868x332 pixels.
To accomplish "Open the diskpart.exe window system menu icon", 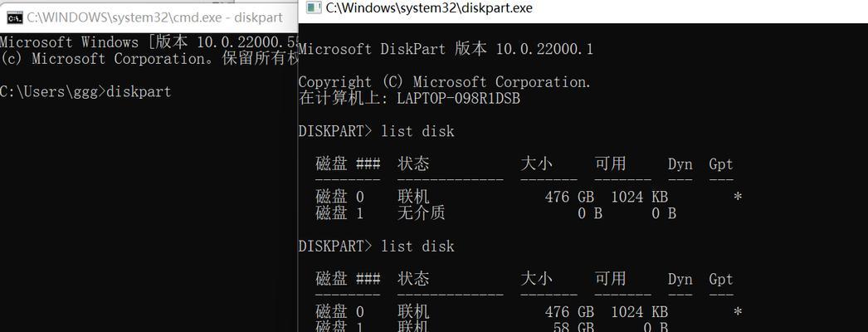I will click(314, 7).
